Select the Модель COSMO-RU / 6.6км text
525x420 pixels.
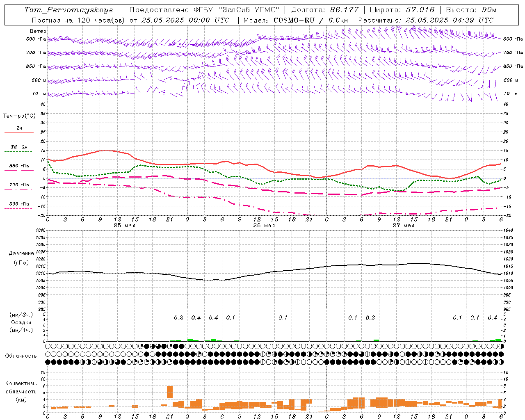(296, 20)
